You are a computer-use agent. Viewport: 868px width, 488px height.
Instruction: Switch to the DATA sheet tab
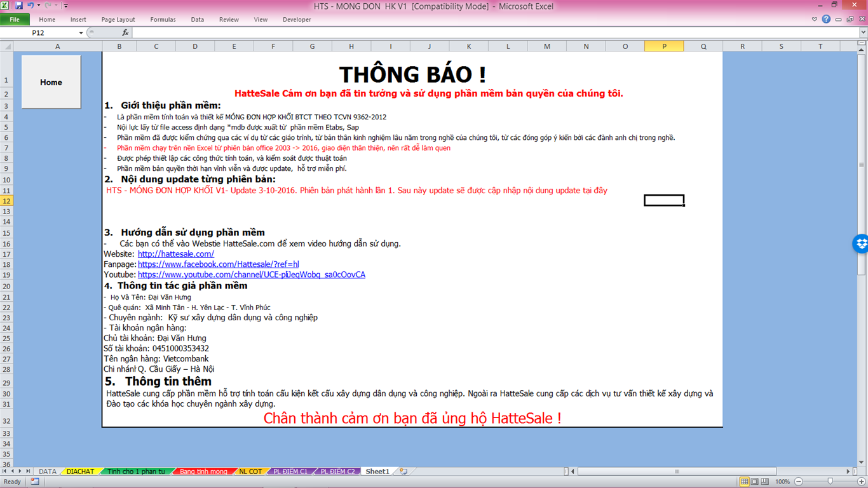(x=48, y=471)
